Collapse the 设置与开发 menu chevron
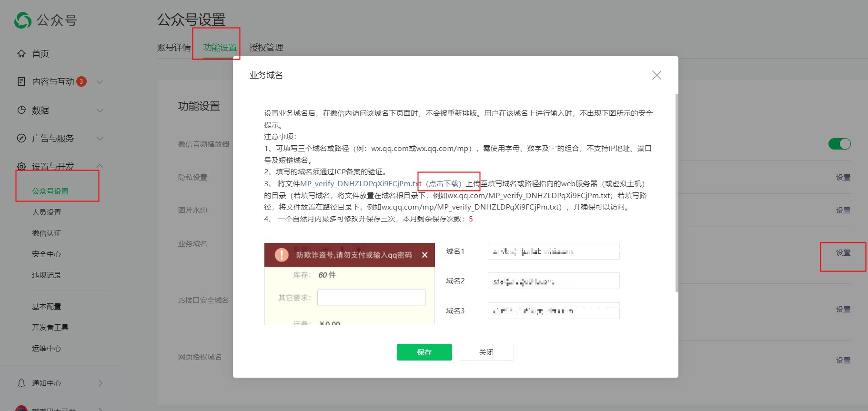Image resolution: width=868 pixels, height=411 pixels. [x=100, y=166]
